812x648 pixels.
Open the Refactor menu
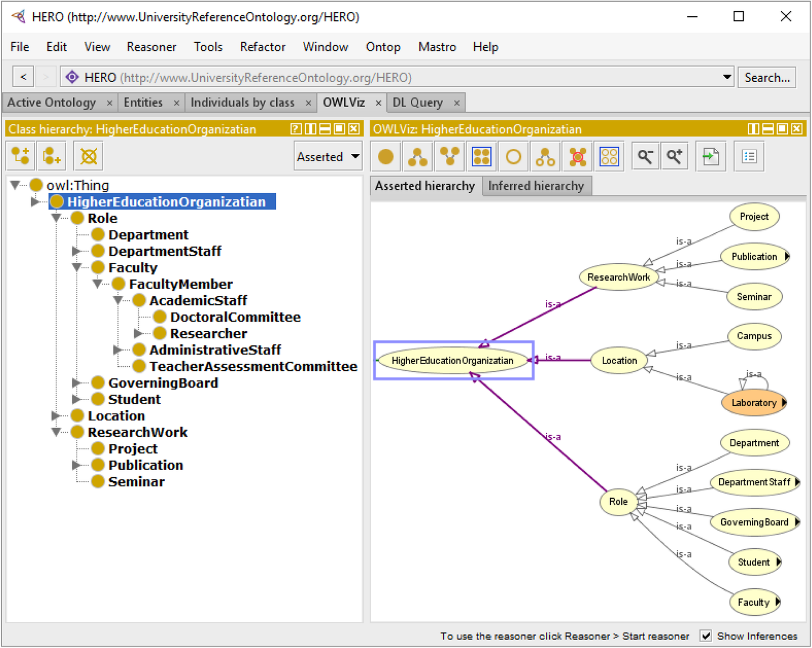click(263, 47)
